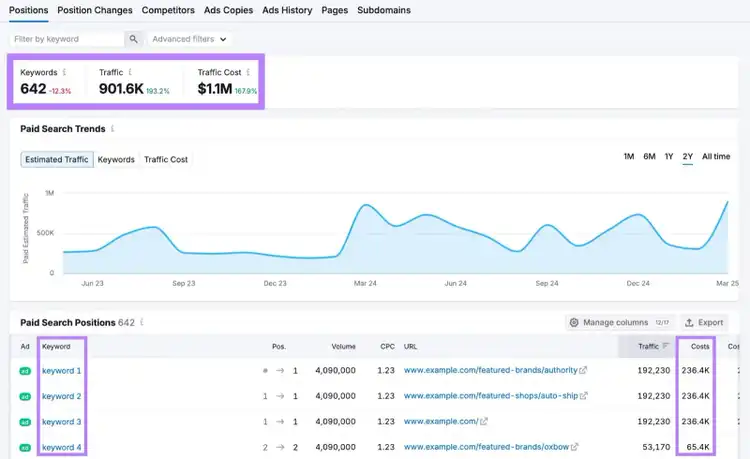Export the paid positions table

[704, 323]
